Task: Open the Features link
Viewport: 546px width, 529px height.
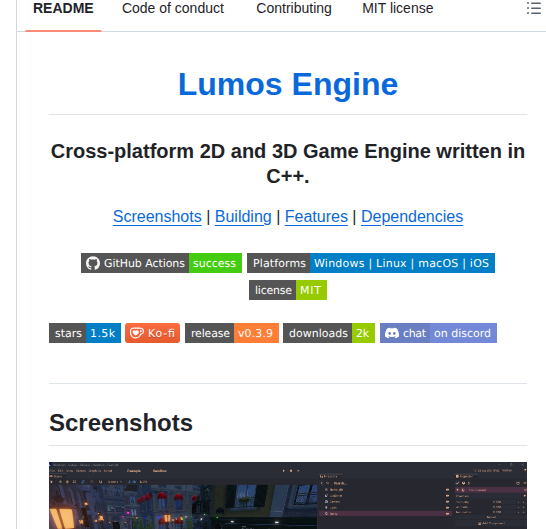Action: pos(316,217)
